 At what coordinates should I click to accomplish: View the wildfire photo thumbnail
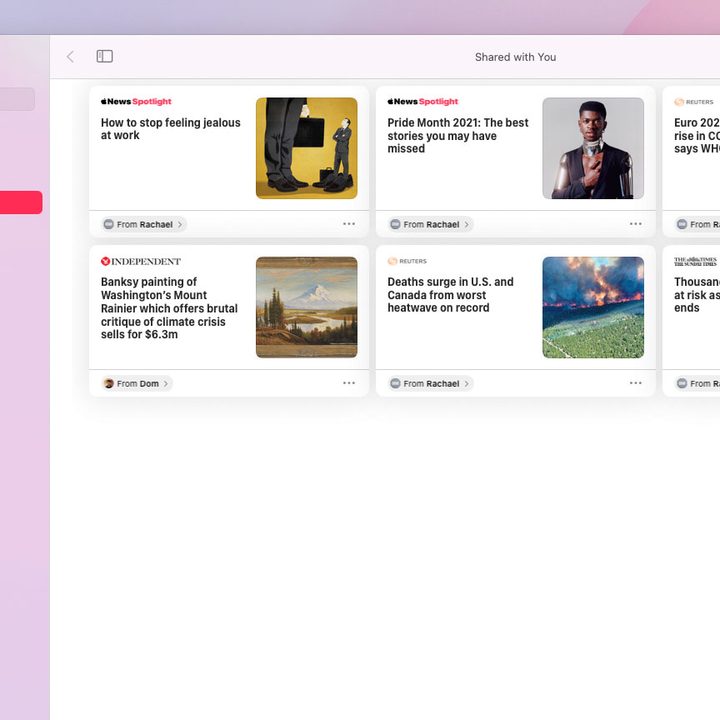(593, 307)
